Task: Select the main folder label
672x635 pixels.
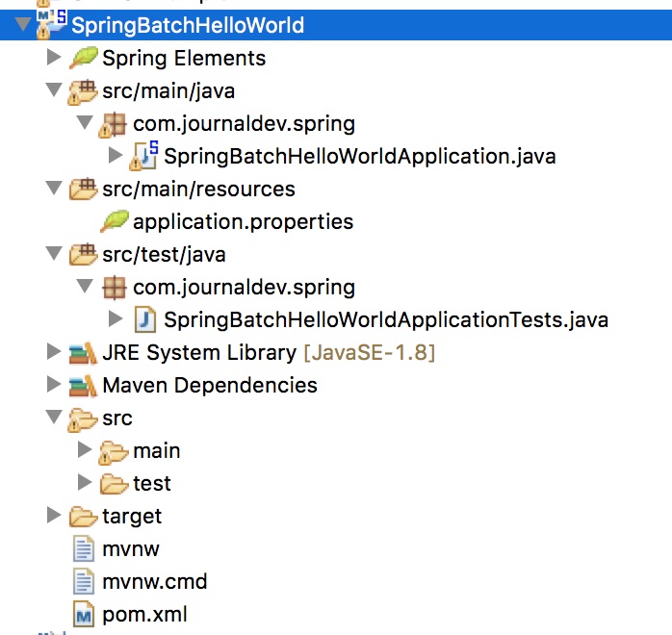Action: click(x=157, y=451)
